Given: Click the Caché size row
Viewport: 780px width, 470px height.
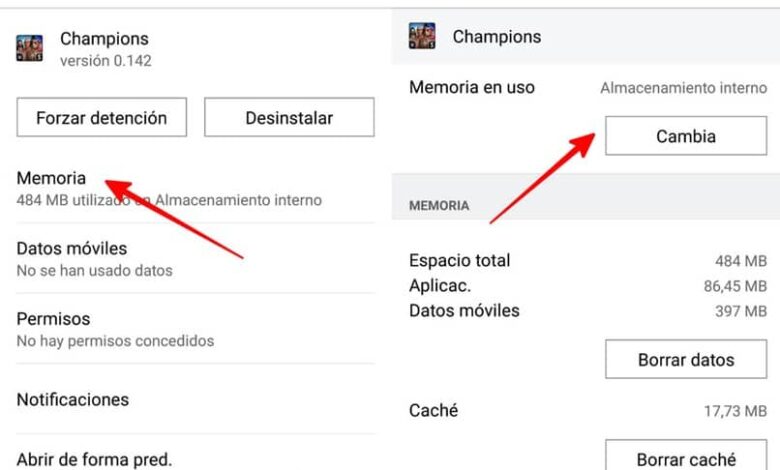Looking at the screenshot, I should point(587,410).
